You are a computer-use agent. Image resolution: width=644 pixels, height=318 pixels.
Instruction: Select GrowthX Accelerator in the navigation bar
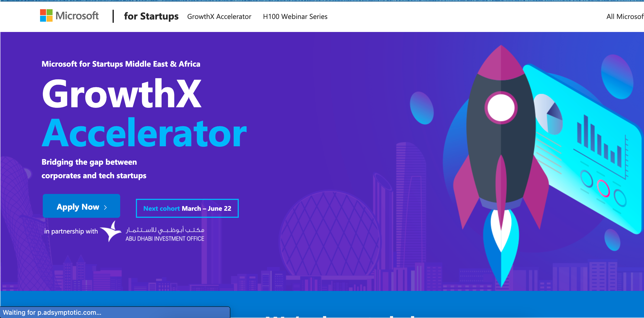coord(219,17)
